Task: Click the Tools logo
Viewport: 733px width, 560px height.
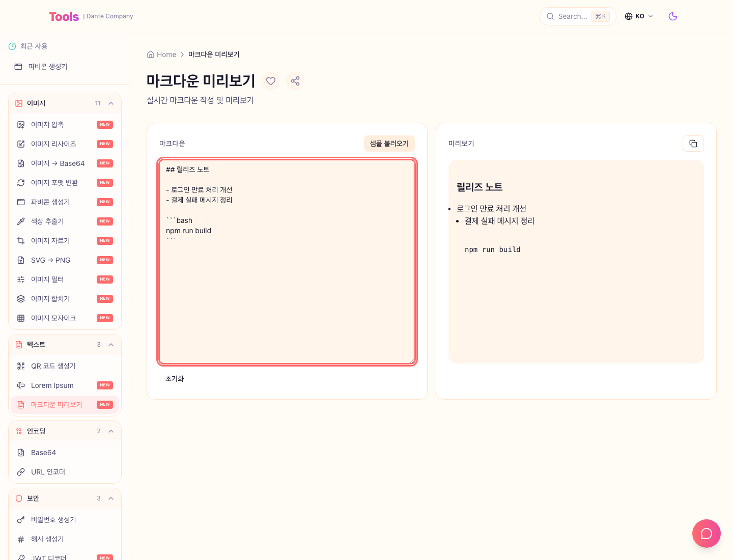Action: pyautogui.click(x=64, y=17)
